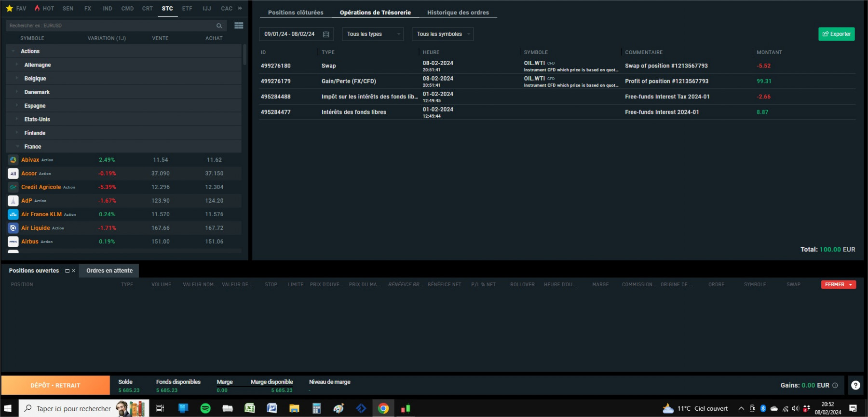
Task: Show more market category tabs arrow
Action: pos(240,8)
